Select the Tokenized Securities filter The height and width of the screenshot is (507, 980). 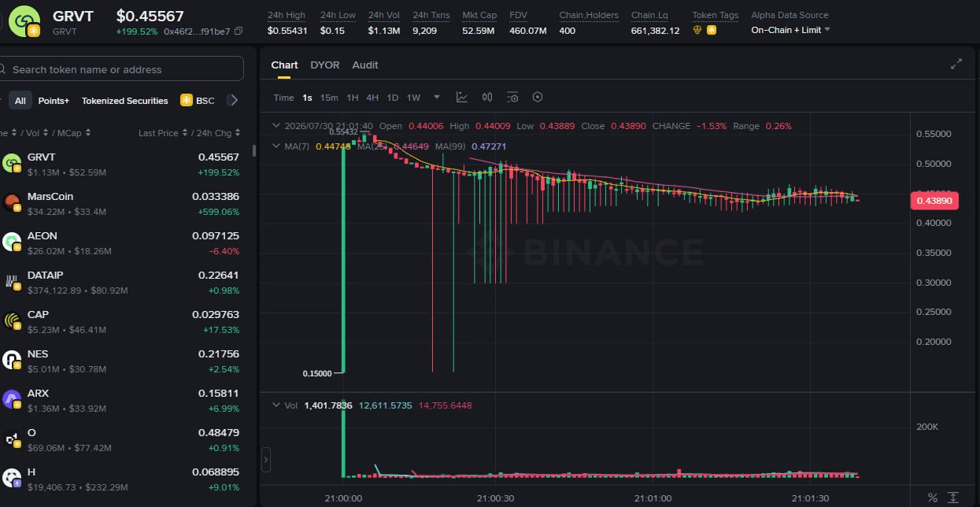point(125,101)
